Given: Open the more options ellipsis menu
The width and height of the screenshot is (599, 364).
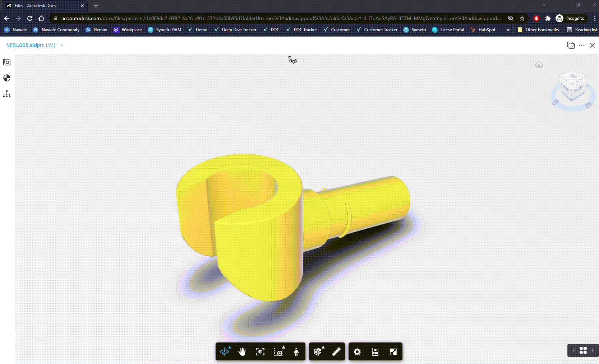Looking at the screenshot, I should point(582,45).
